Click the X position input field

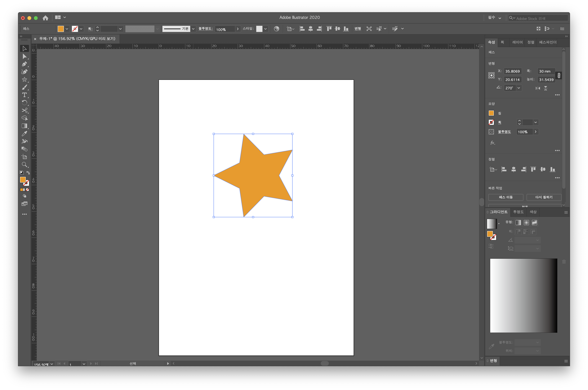coord(512,71)
